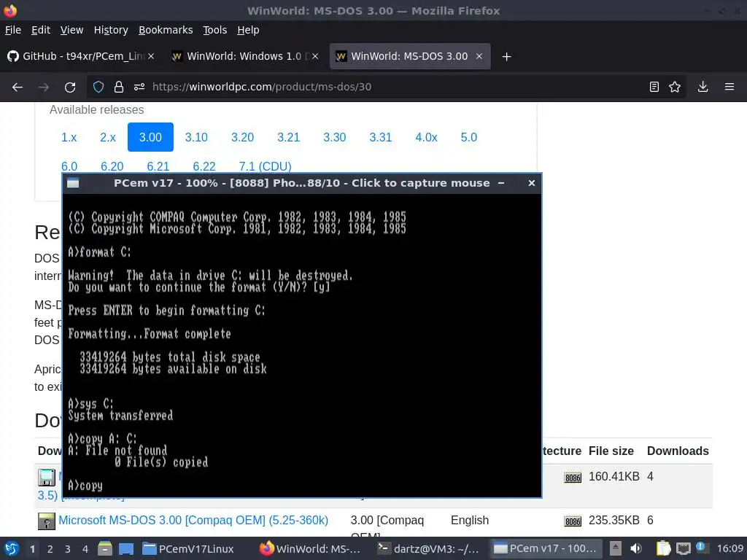Click the PCem window menu icon in title bar

click(x=73, y=183)
